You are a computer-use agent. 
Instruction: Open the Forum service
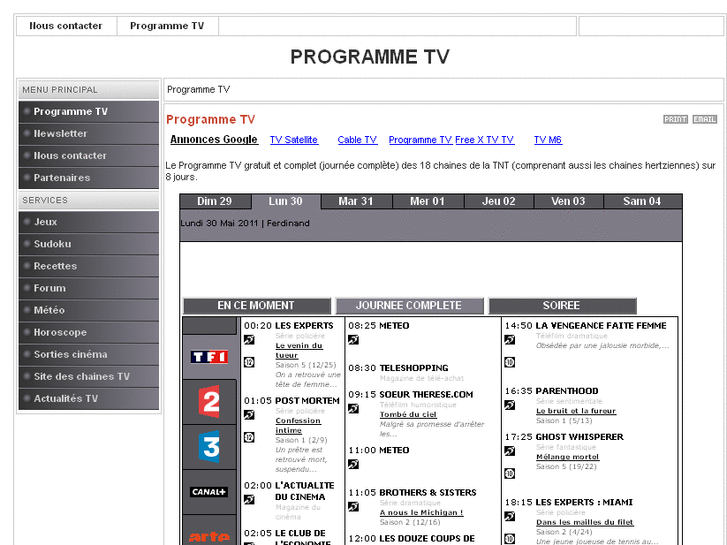[x=89, y=289]
